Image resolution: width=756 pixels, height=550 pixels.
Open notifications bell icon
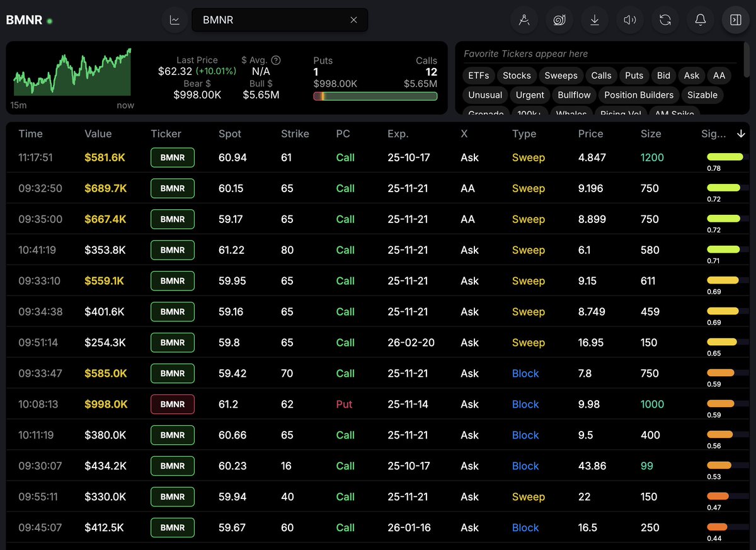click(x=700, y=20)
